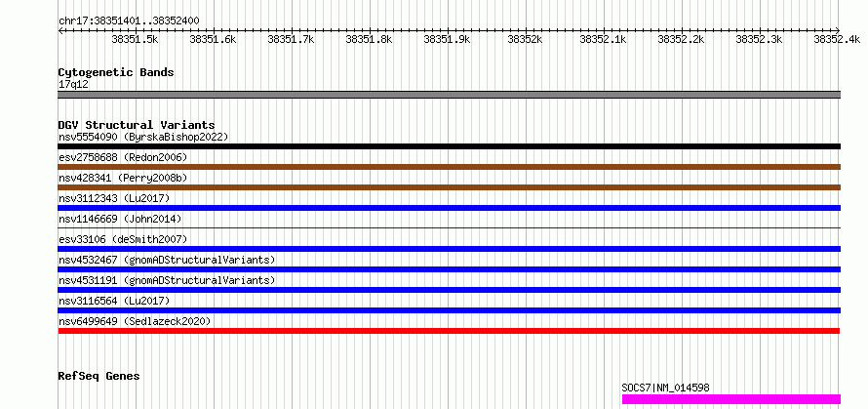Click the RefSeq Genes track heading
Viewport: 868px width, 409px height.
tap(99, 377)
